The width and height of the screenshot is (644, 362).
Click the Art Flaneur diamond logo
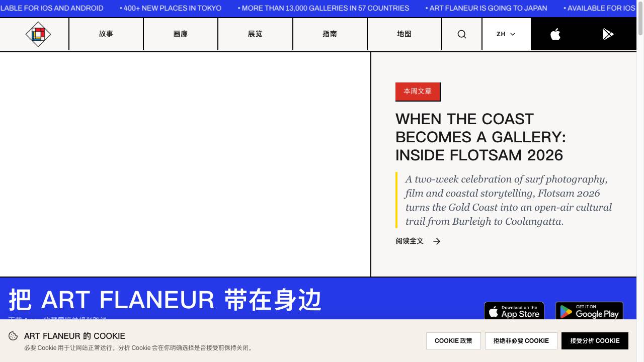click(x=38, y=34)
